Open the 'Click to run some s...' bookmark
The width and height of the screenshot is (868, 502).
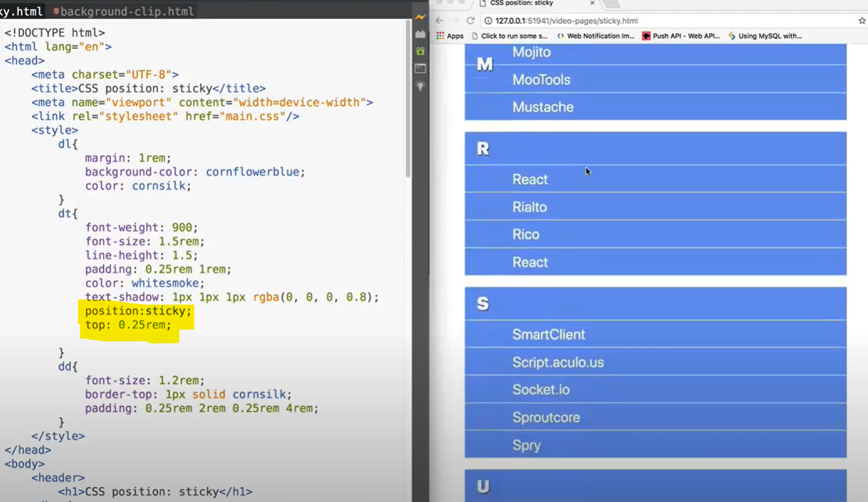pyautogui.click(x=510, y=36)
